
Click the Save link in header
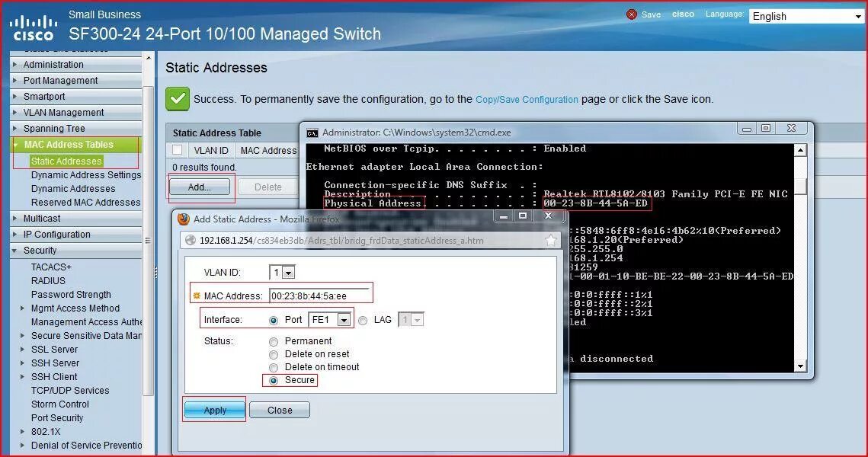click(x=651, y=14)
